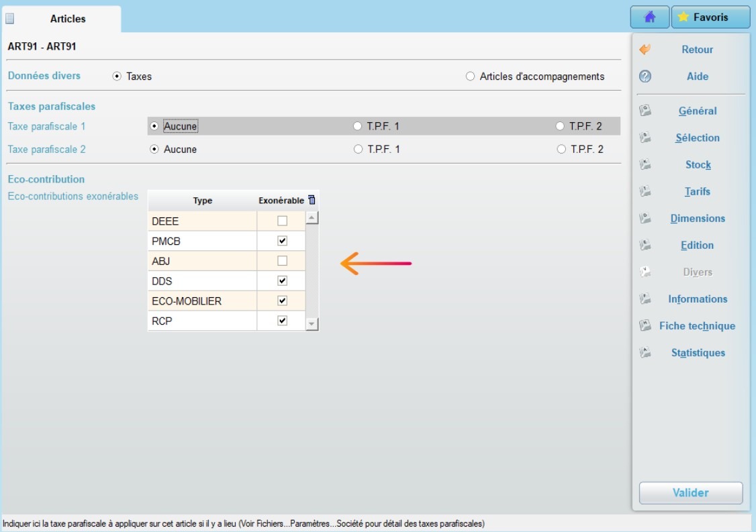
Task: Open Aide help question-mark icon
Action: point(645,76)
